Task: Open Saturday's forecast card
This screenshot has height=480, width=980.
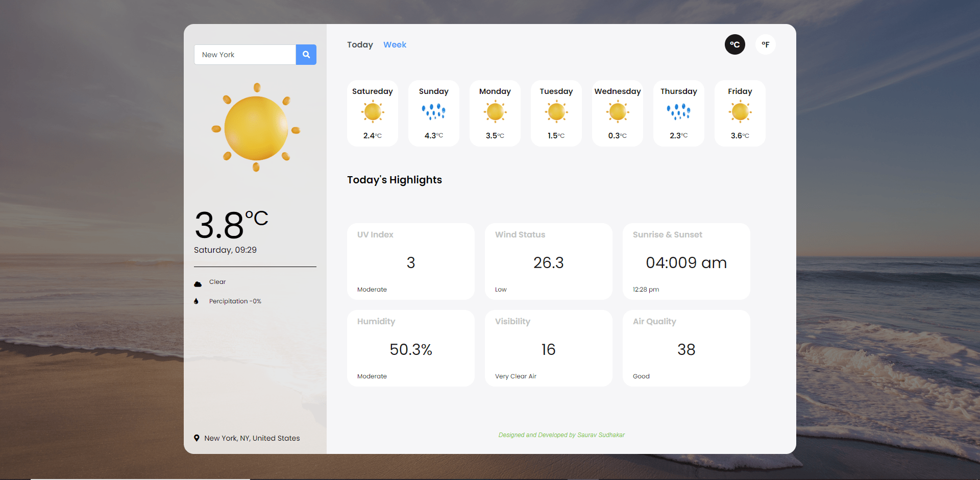Action: point(372,113)
